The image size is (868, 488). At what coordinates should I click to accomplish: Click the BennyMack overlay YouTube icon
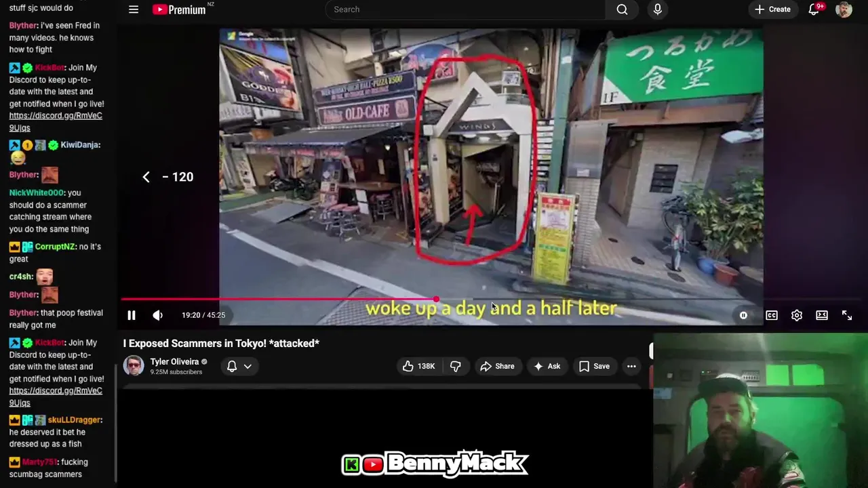(x=372, y=464)
